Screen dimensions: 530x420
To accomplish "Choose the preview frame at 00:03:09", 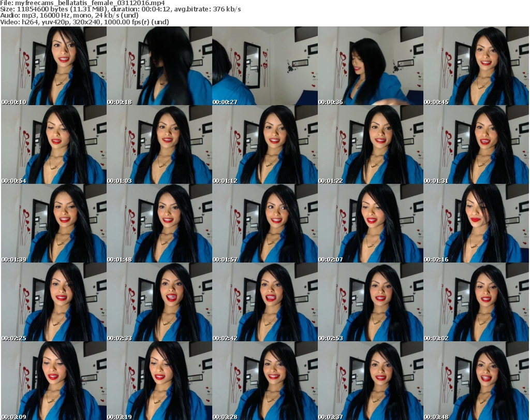I will point(54,381).
